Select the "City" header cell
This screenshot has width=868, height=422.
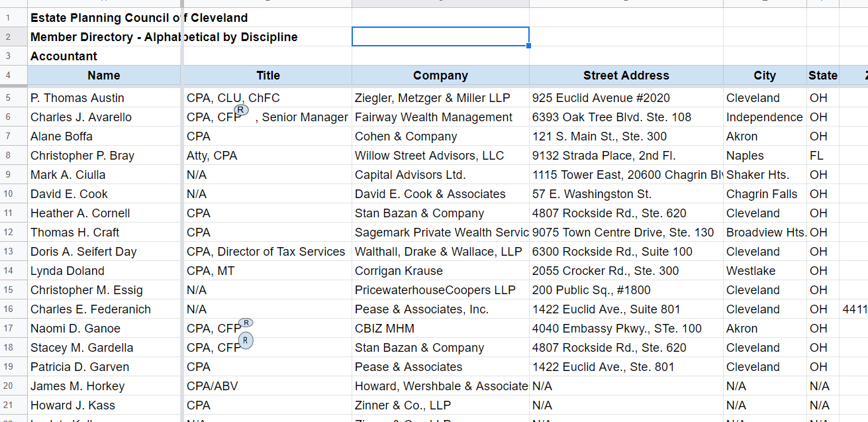click(x=764, y=76)
